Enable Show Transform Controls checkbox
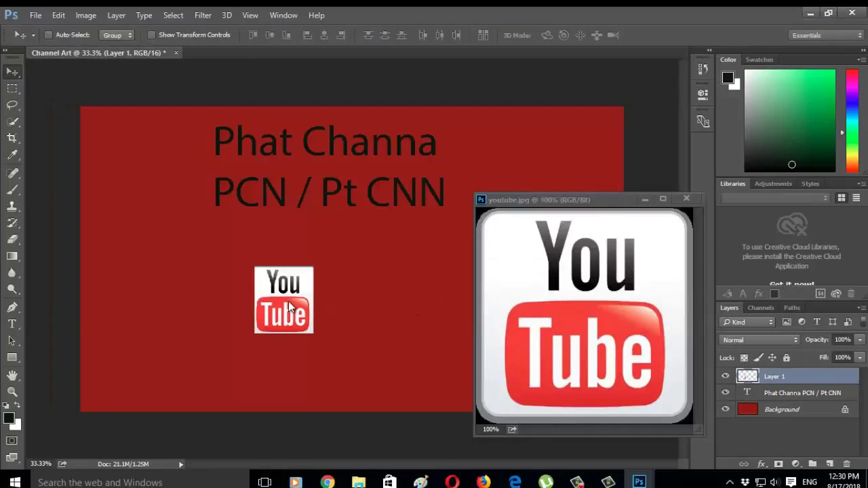Screen dimensions: 868x488 point(151,35)
